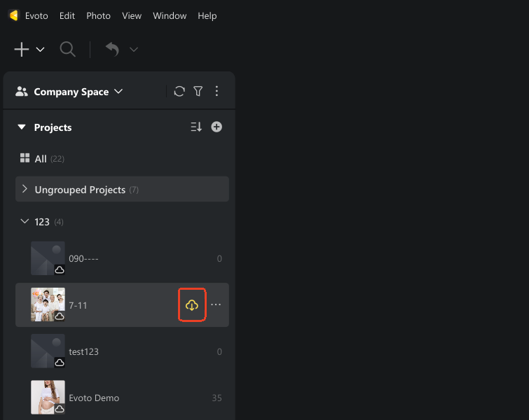
Task: Click the Company Space people icon
Action: point(22,91)
